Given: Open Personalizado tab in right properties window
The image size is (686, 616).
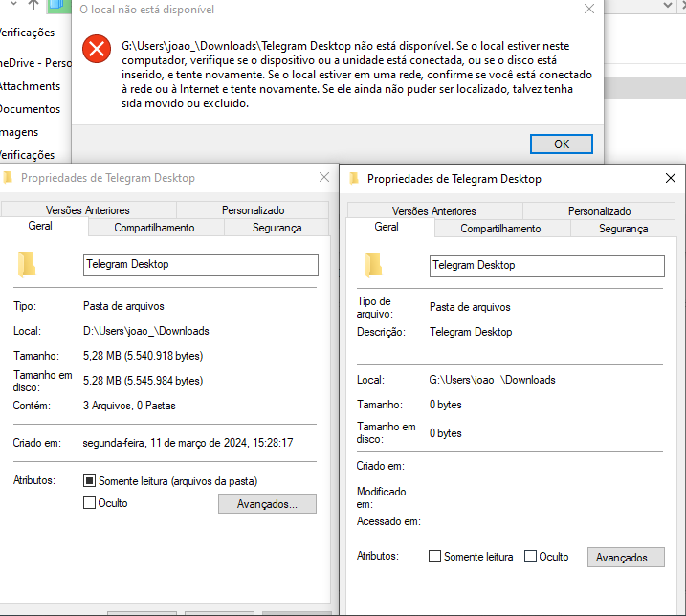Looking at the screenshot, I should coord(599,210).
